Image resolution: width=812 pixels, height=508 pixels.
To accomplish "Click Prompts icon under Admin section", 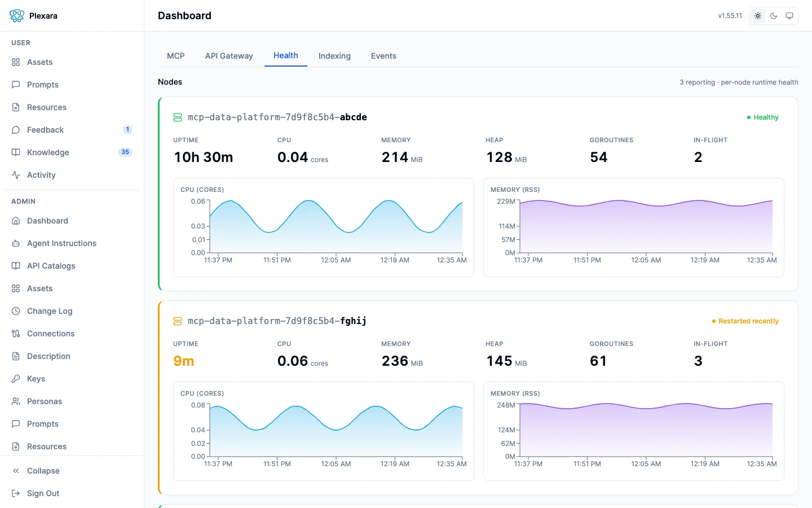I will [16, 424].
